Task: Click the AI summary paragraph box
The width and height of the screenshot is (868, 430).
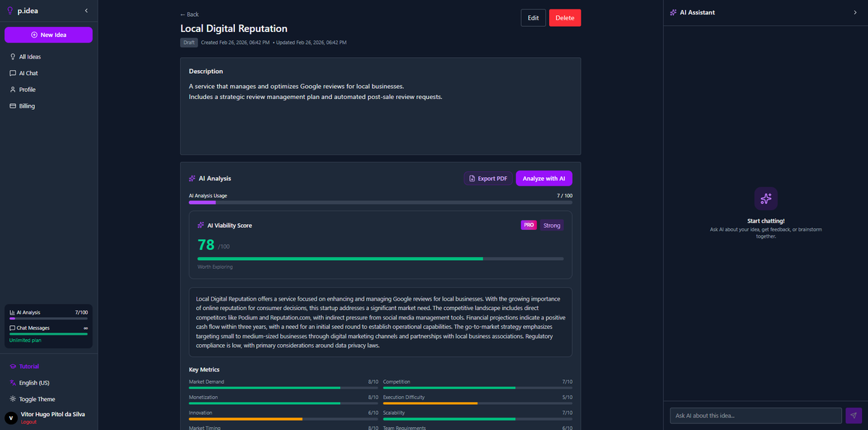Action: [x=380, y=322]
